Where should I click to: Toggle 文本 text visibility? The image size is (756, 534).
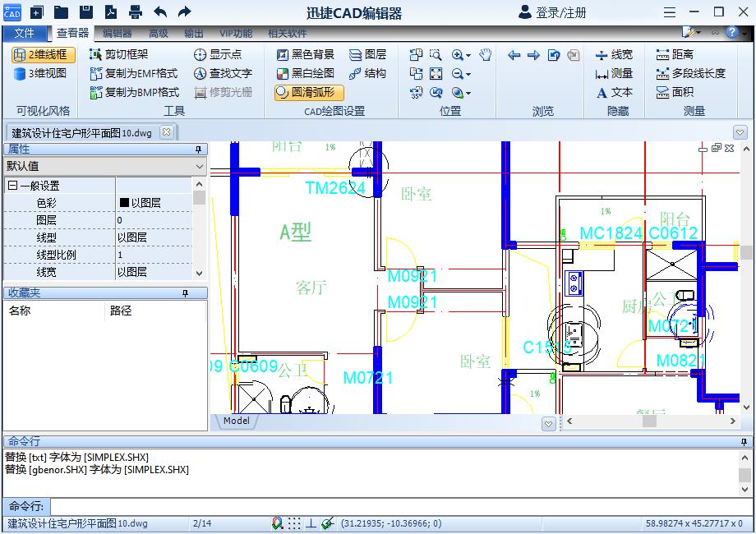[614, 92]
